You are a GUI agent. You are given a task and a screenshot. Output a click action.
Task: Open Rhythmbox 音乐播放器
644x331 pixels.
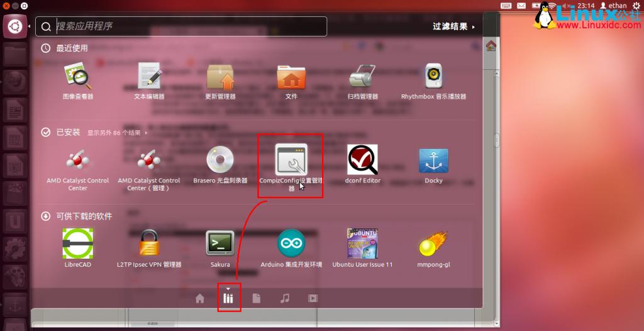pos(434,81)
